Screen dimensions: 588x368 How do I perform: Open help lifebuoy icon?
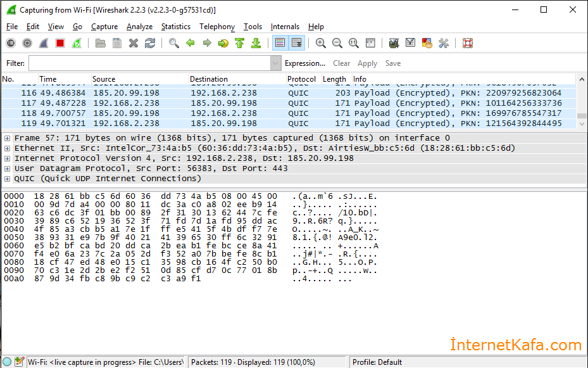pyautogui.click(x=467, y=43)
